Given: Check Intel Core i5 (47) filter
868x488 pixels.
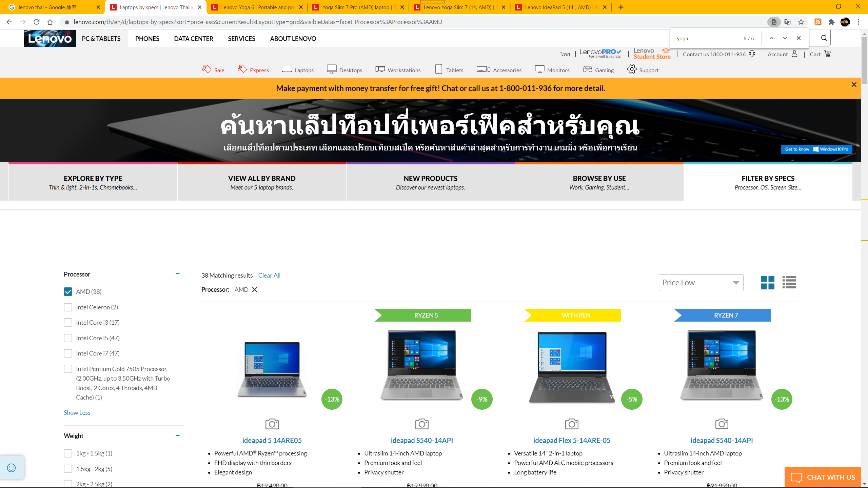Looking at the screenshot, I should [68, 338].
